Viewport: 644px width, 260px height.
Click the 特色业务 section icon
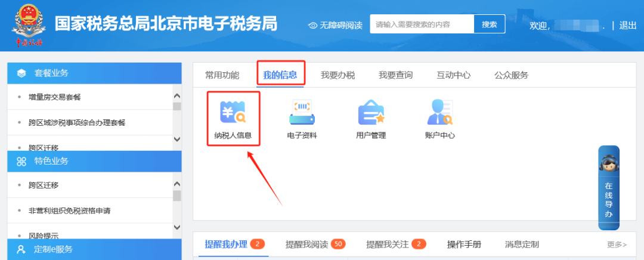point(21,162)
